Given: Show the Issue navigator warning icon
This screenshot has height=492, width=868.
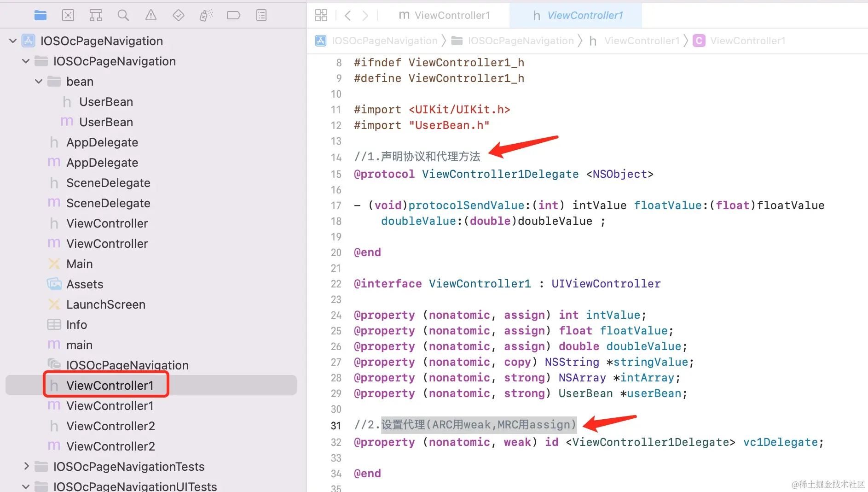Looking at the screenshot, I should point(151,15).
